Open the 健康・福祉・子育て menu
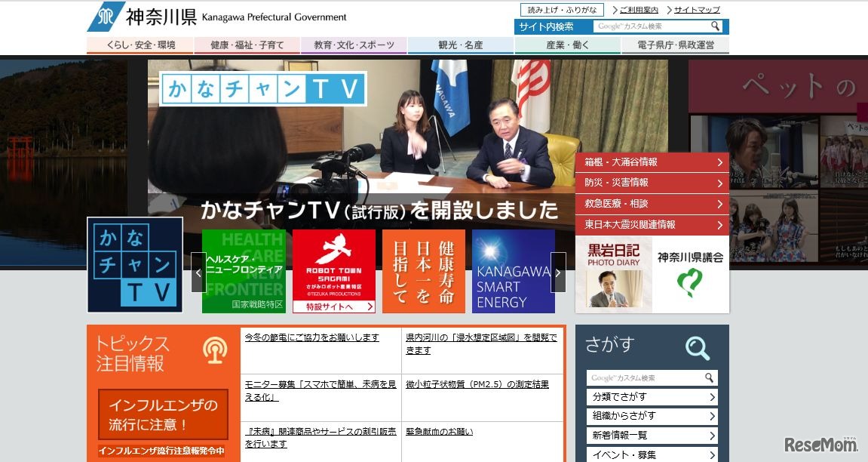This screenshot has height=462, width=868. 247,45
